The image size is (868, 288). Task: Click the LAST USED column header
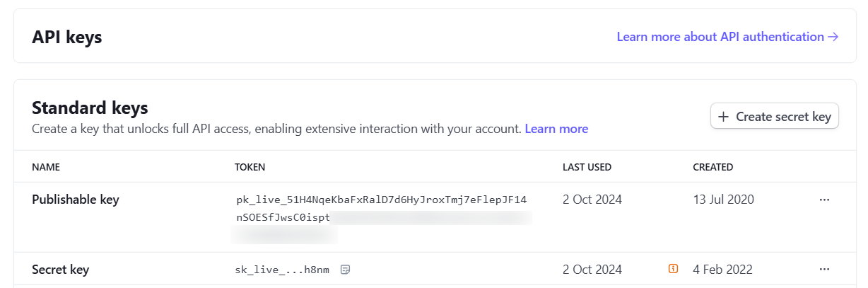tap(587, 168)
